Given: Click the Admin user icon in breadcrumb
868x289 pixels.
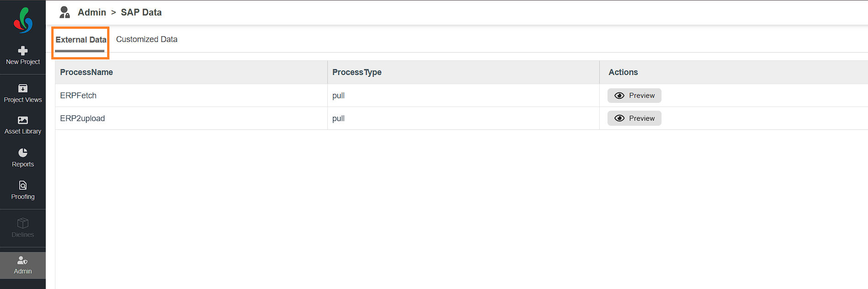Looking at the screenshot, I should [x=65, y=12].
